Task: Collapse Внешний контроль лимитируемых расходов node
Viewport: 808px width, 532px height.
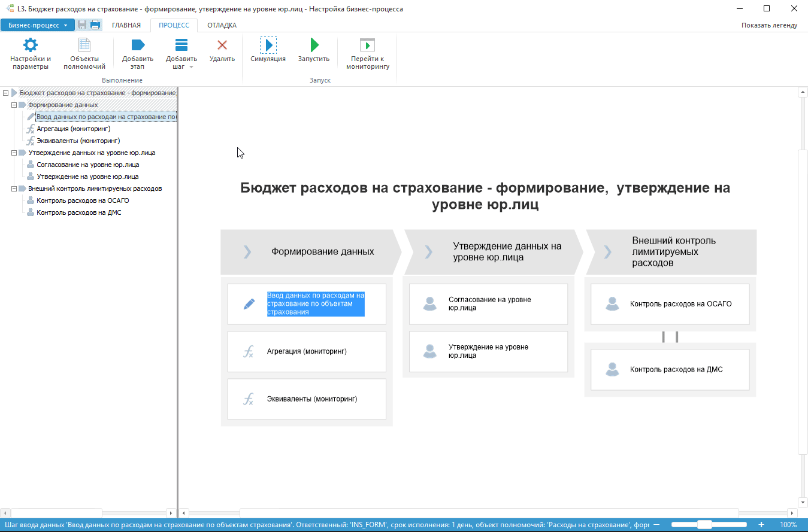Action: 14,189
